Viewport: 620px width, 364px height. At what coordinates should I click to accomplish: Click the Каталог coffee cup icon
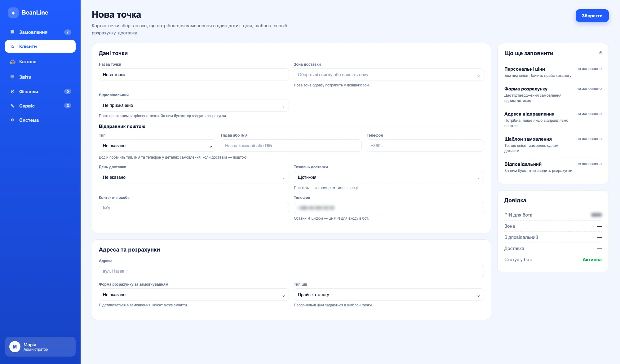point(12,62)
